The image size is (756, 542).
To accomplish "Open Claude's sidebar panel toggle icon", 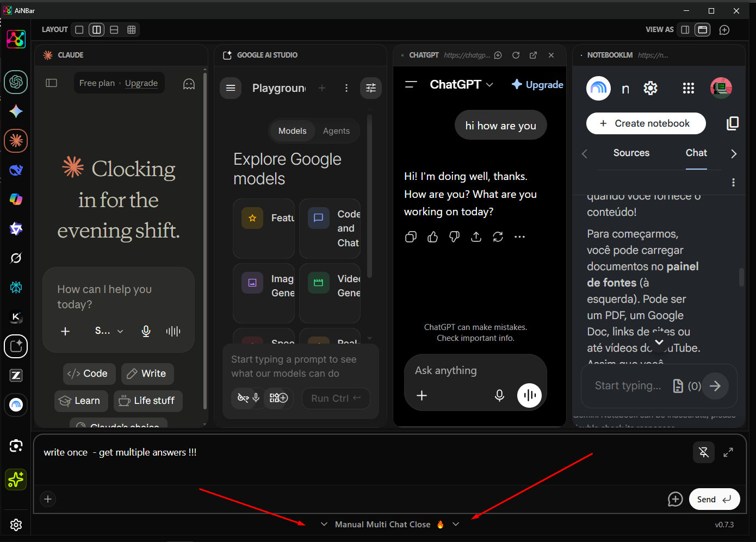I will click(x=52, y=83).
